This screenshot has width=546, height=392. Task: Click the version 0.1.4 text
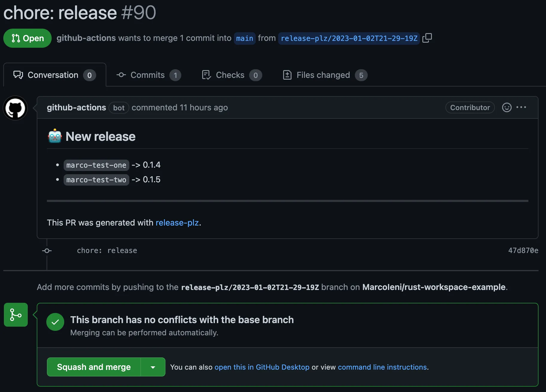[151, 165]
